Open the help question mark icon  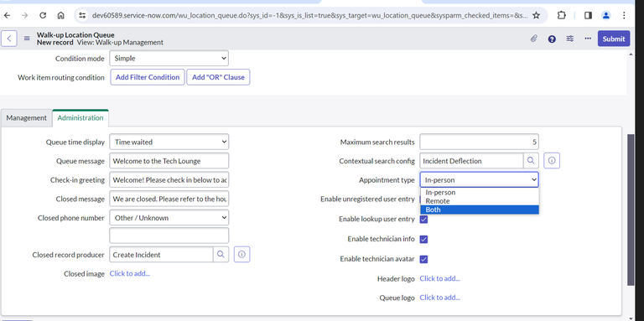coord(552,39)
